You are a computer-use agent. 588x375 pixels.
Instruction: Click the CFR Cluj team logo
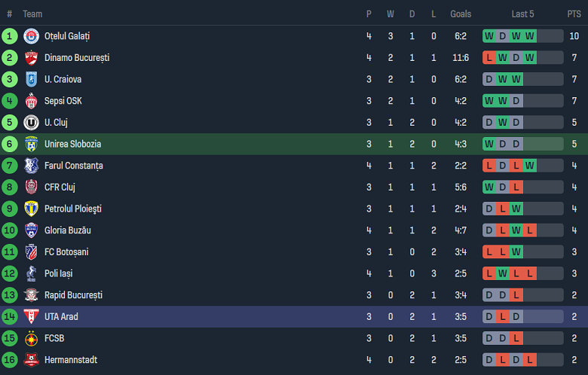point(31,187)
